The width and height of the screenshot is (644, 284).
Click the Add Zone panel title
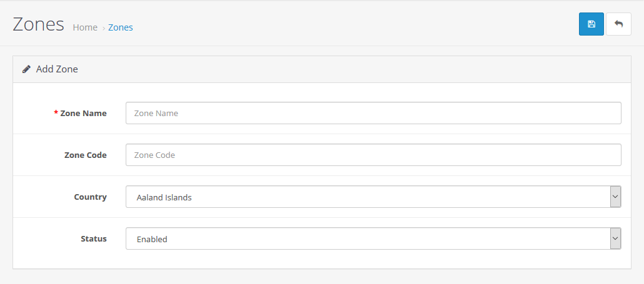click(x=57, y=69)
